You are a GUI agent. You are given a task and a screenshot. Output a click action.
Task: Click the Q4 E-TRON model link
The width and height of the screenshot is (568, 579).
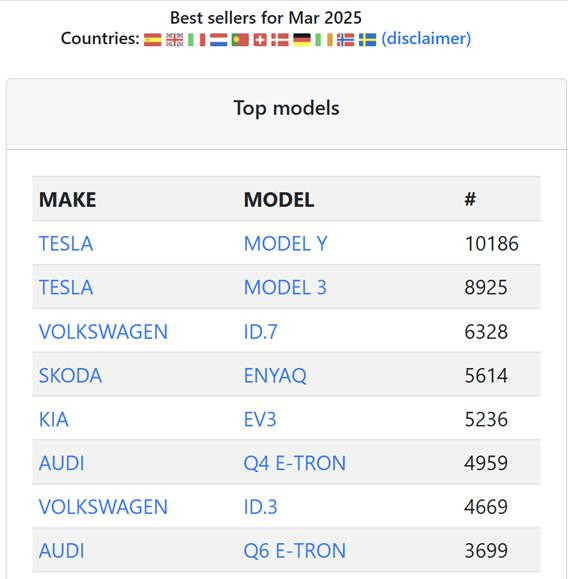tap(295, 463)
